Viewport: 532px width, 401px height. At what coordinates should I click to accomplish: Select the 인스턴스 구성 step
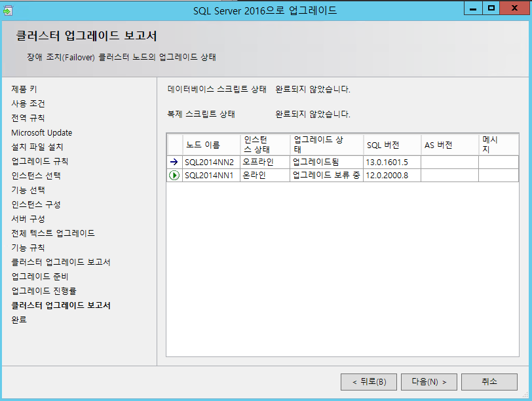tap(36, 204)
